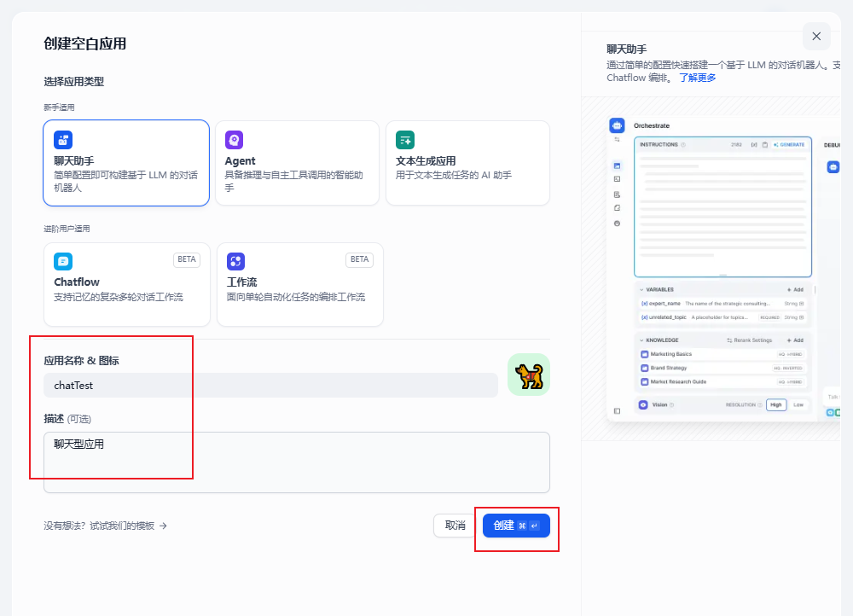The image size is (853, 616).
Task: Collapse the KNOWLEDGE section in preview
Action: [642, 340]
